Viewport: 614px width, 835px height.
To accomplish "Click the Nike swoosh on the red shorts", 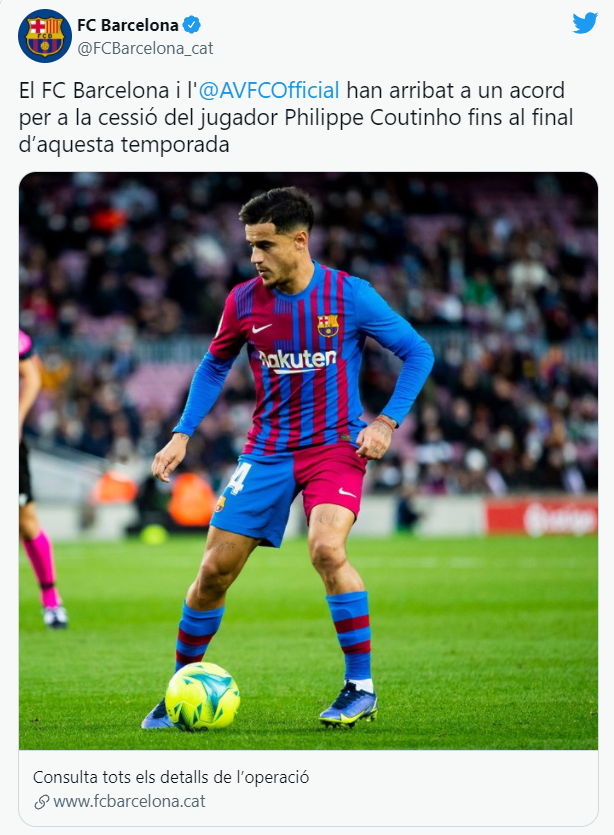I will 347,493.
